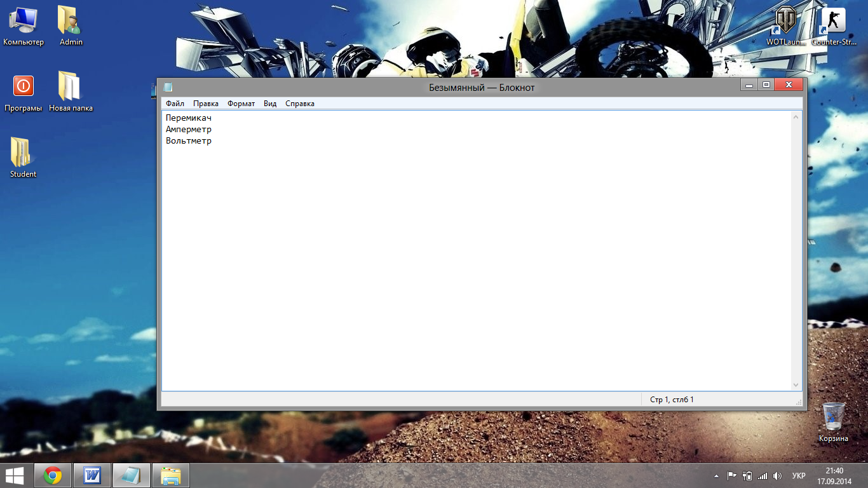Select the Admin folder icon
This screenshot has height=488, width=868.
[x=71, y=27]
